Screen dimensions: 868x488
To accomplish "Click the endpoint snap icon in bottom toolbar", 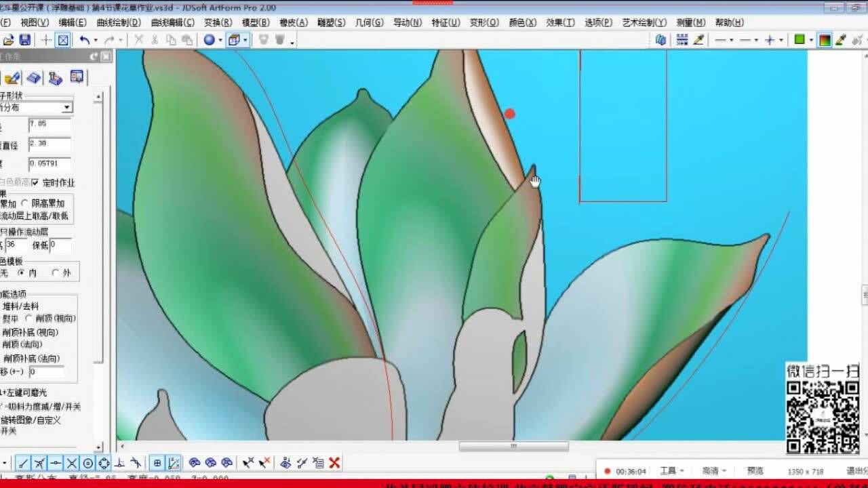I will (23, 463).
